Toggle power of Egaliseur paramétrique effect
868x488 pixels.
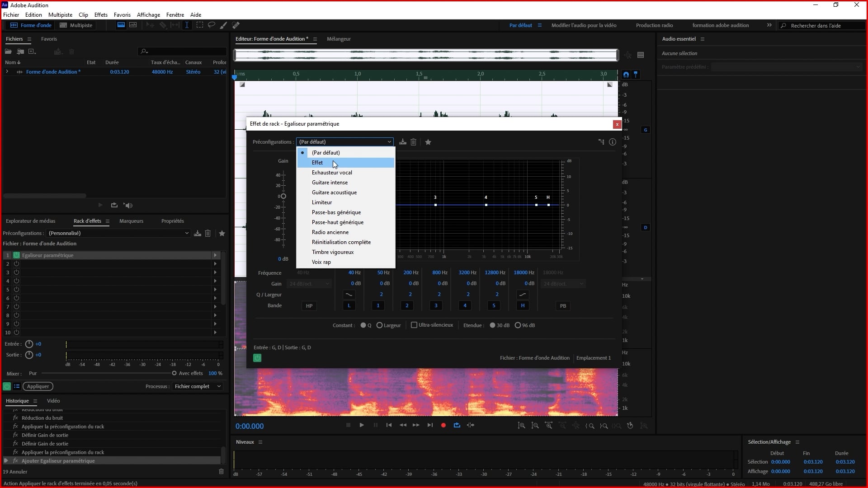(16, 255)
